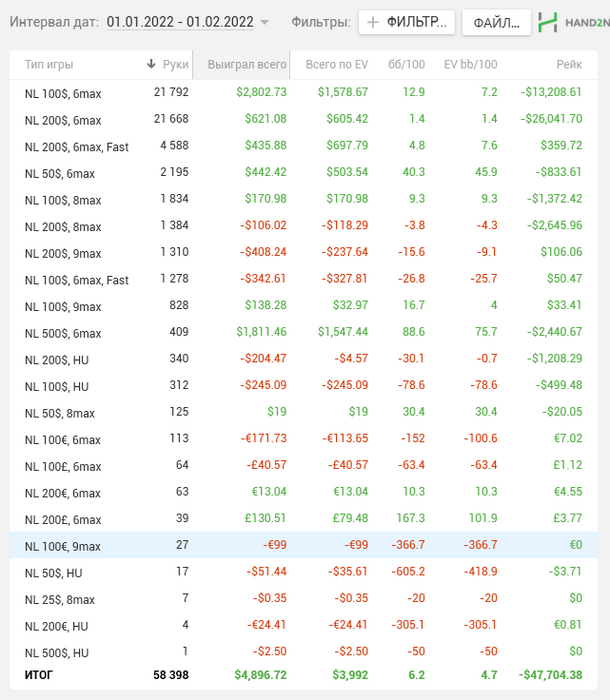Screen dimensions: 610x700
Task: Select the NL 100$, 6max row
Action: coord(303,93)
